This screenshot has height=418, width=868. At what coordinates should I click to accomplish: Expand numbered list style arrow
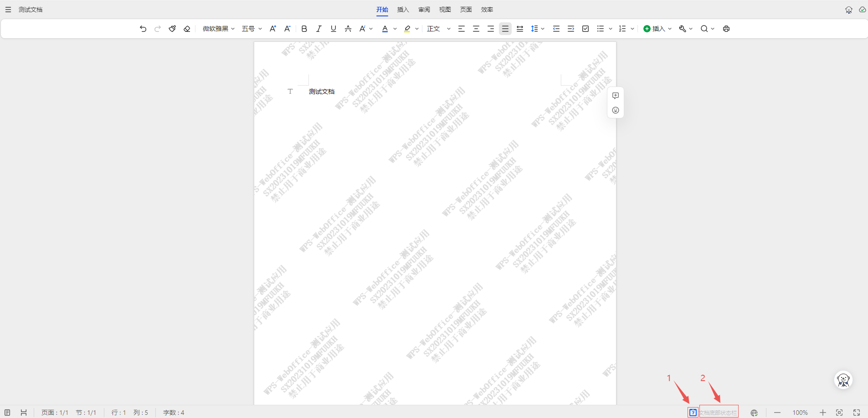tap(632, 29)
